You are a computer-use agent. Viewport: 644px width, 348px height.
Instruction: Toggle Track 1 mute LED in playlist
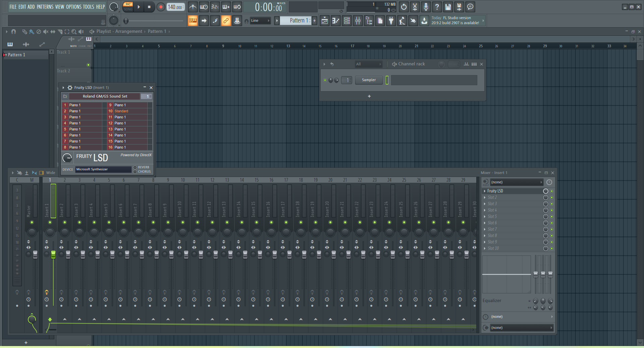(x=88, y=65)
